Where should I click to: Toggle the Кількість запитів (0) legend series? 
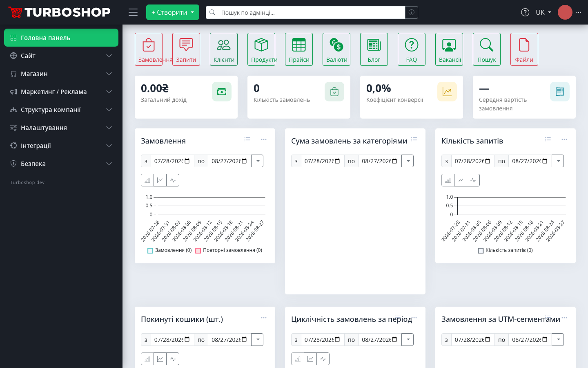tap(506, 250)
